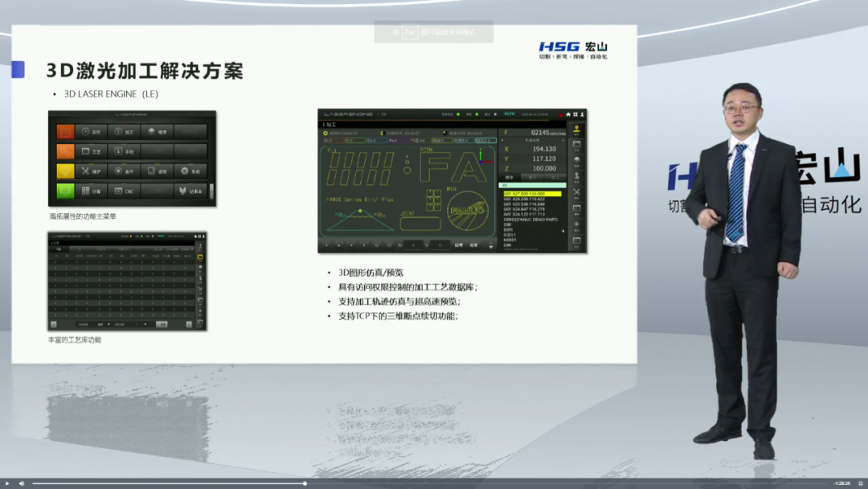
Task: Select the first tab below the Z coordinate
Action: point(510,177)
